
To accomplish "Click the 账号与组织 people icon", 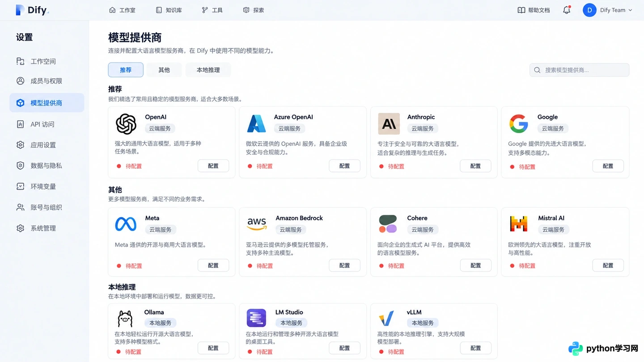I will point(20,207).
